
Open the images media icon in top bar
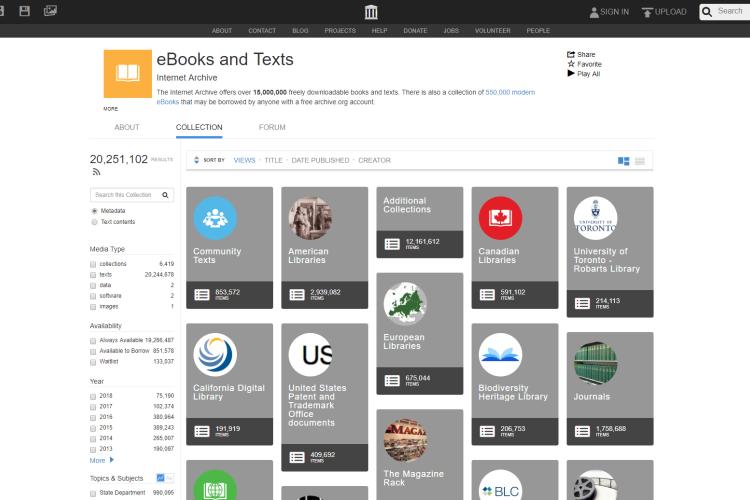coord(50,11)
